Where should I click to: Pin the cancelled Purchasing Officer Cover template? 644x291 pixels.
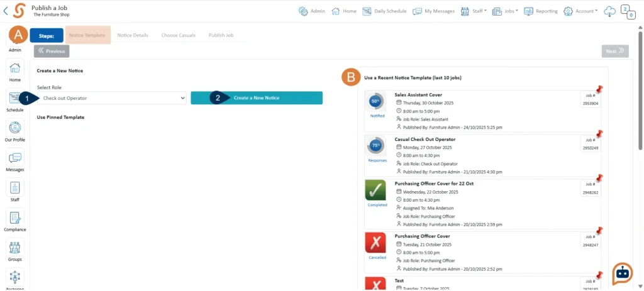(x=599, y=230)
